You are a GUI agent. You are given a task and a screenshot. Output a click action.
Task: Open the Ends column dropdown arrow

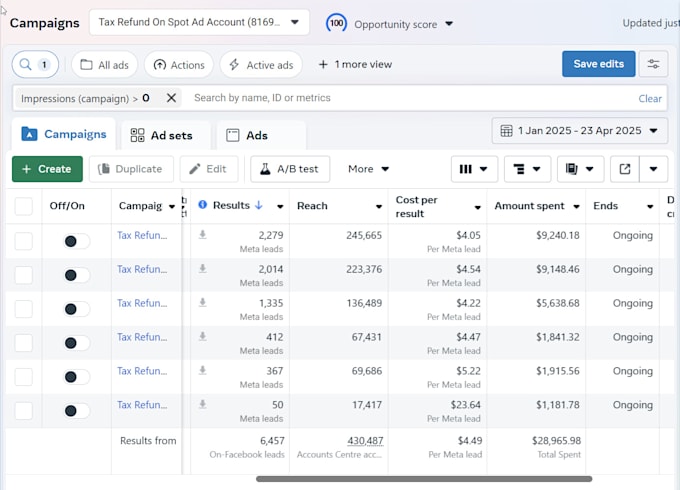pos(650,206)
